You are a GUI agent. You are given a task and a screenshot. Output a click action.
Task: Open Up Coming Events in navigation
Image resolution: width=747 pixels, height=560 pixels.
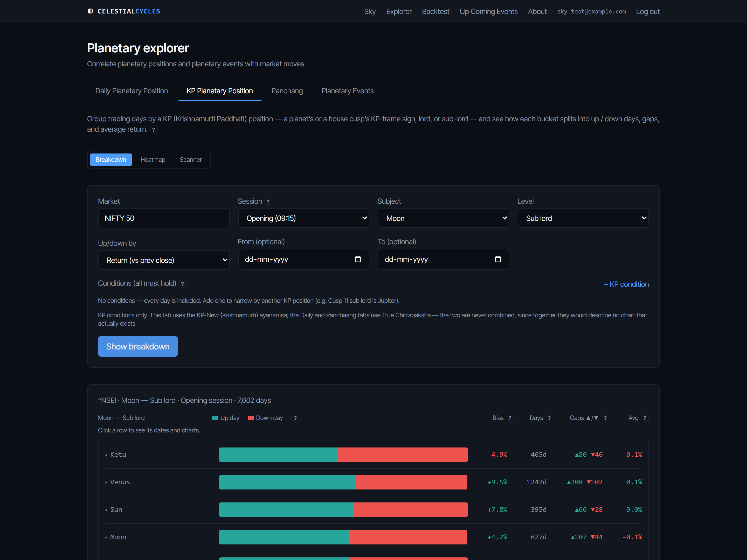[x=489, y=11]
